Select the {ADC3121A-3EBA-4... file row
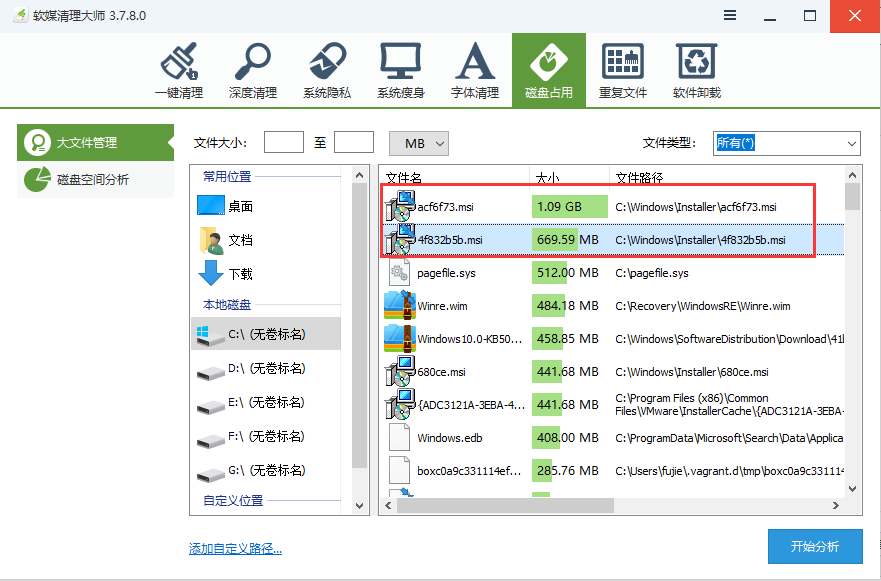 [x=613, y=405]
